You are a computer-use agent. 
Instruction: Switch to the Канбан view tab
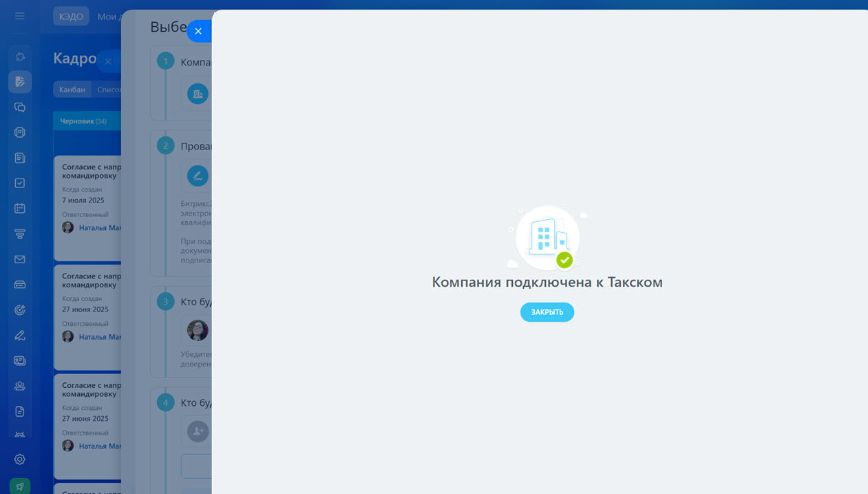pos(72,90)
